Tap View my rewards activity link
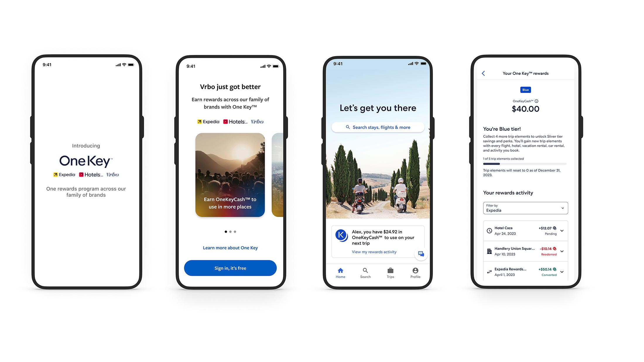Image resolution: width=644 pixels, height=362 pixels. point(374,252)
